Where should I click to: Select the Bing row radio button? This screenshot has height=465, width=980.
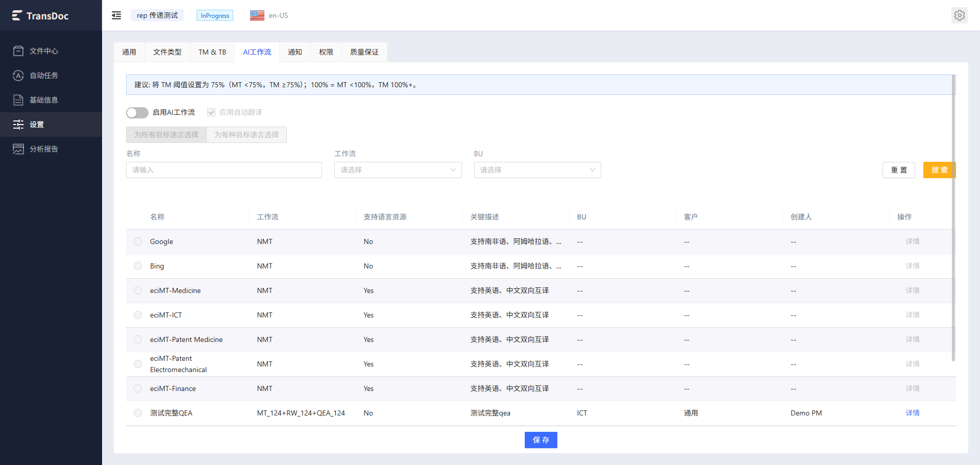138,266
